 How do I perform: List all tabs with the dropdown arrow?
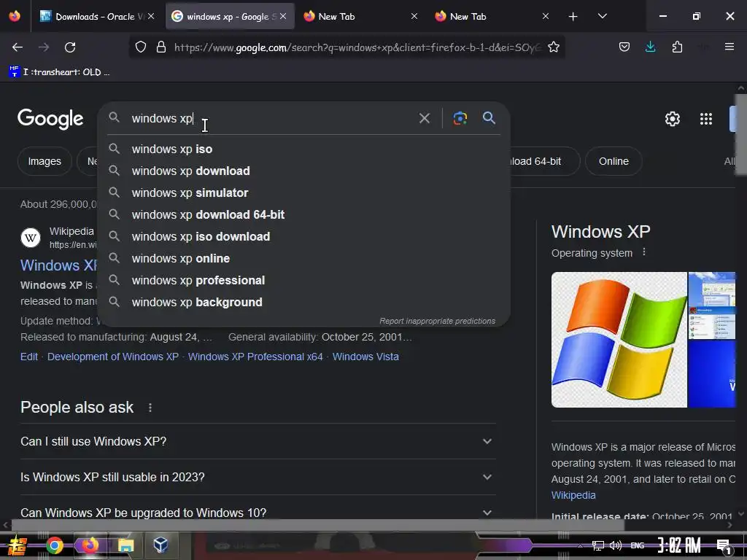602,16
